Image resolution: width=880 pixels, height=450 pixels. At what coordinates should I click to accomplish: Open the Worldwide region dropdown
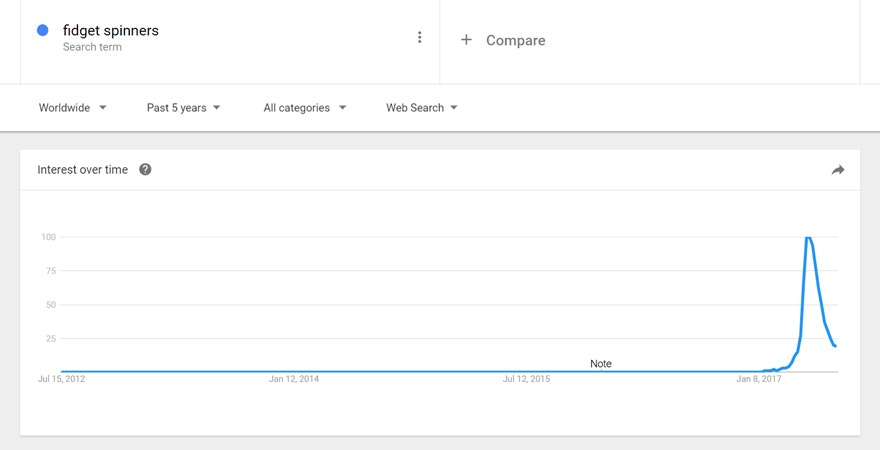click(73, 108)
